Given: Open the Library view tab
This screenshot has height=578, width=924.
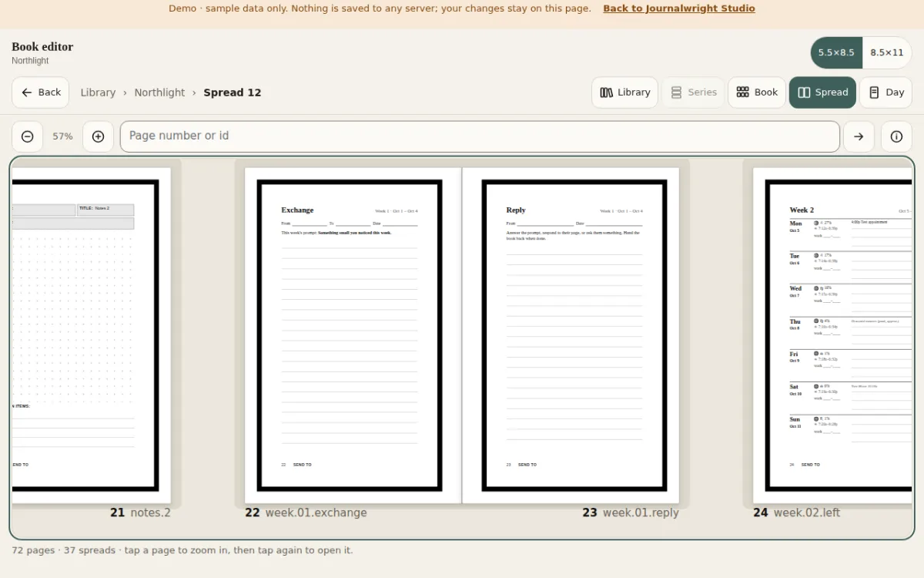Looking at the screenshot, I should [624, 92].
